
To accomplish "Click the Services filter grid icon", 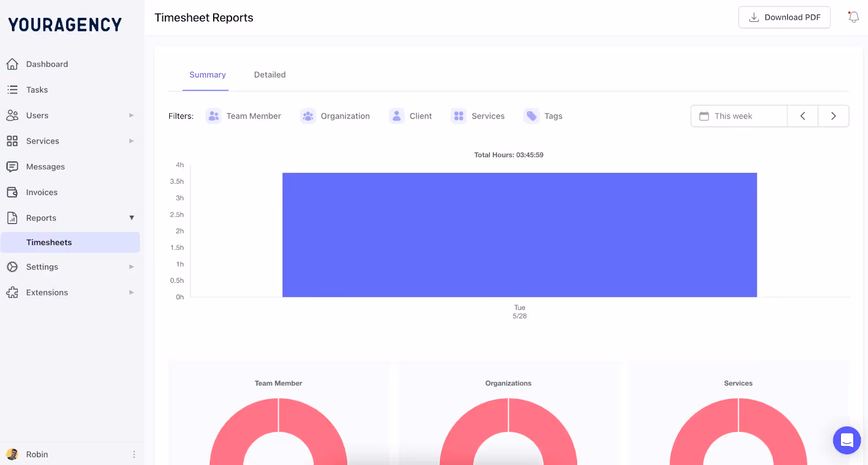I will (x=459, y=116).
